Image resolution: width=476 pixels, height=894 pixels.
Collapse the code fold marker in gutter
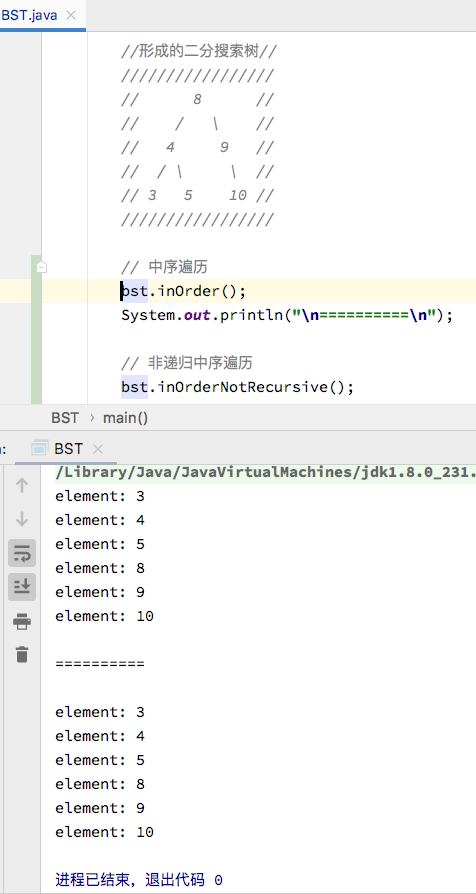click(41, 267)
